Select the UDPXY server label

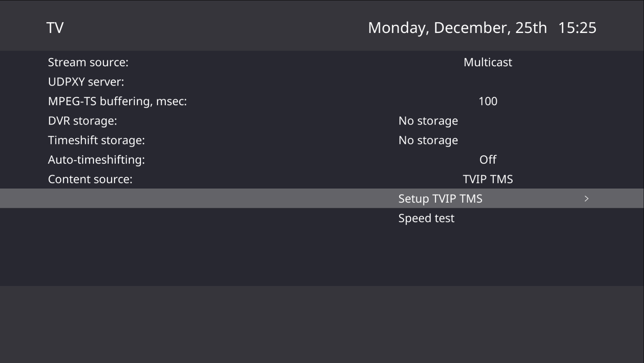coord(86,82)
